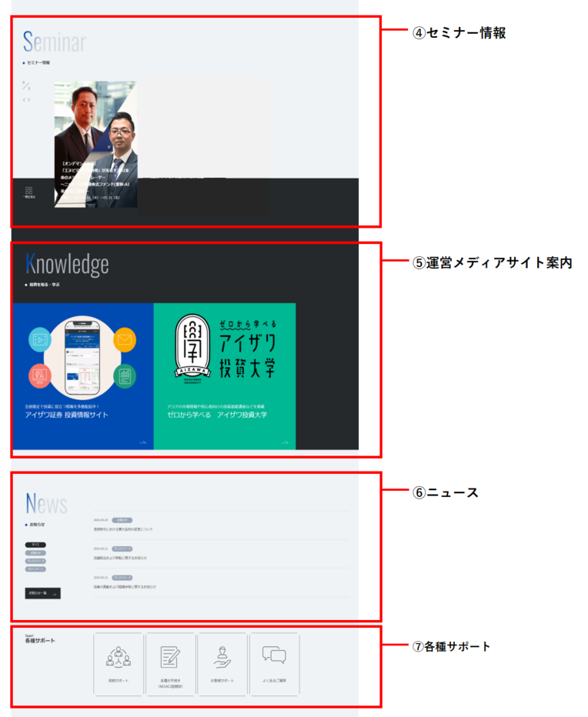588x717 pixels.
Task: Click the 2024.05.29 date in the news list
Action: (x=101, y=520)
